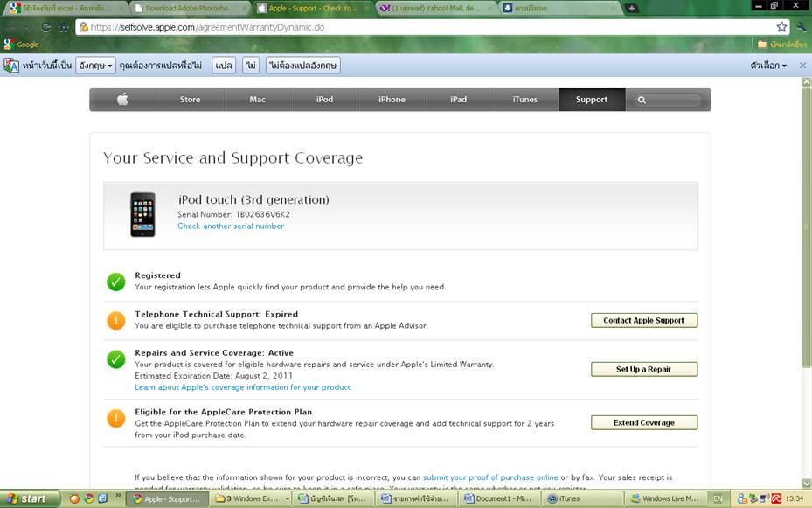Click the No button in translate bar

tap(251, 66)
